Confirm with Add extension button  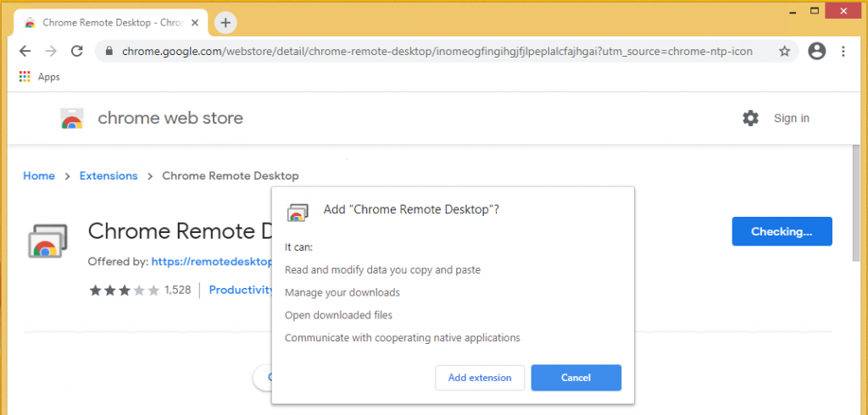click(x=480, y=378)
